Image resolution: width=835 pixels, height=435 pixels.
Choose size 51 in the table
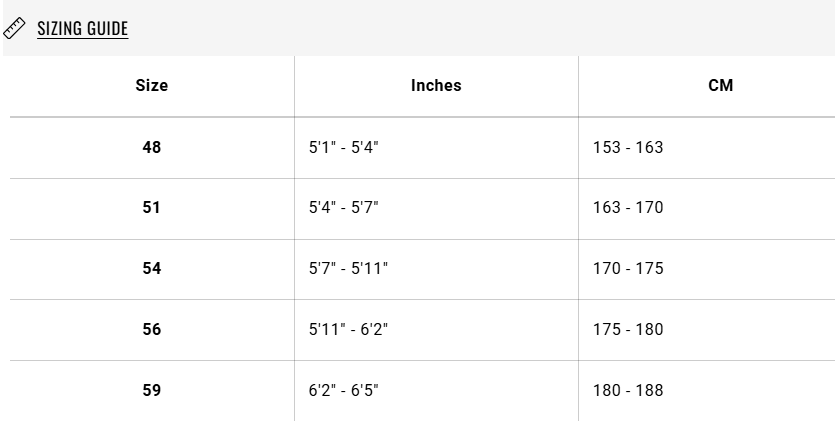tap(152, 208)
